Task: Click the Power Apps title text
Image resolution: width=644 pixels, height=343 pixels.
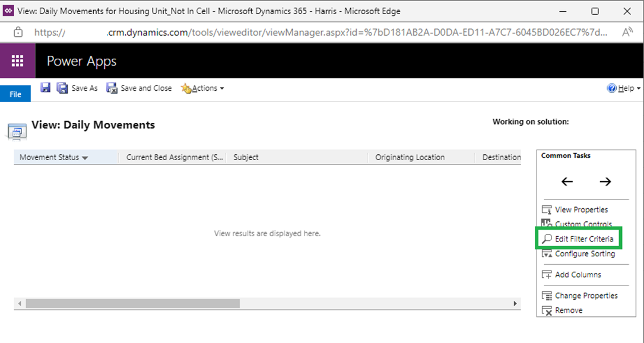Action: tap(81, 61)
